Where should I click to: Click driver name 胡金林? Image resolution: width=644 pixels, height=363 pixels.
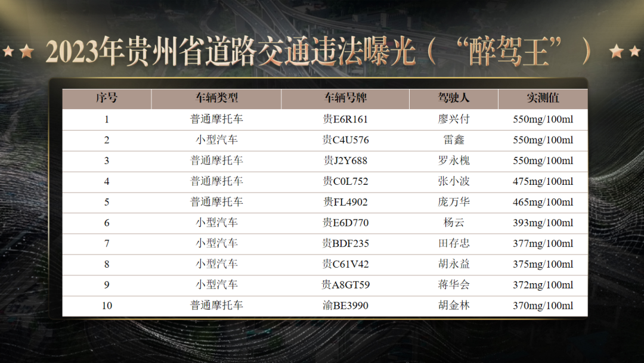[454, 306]
